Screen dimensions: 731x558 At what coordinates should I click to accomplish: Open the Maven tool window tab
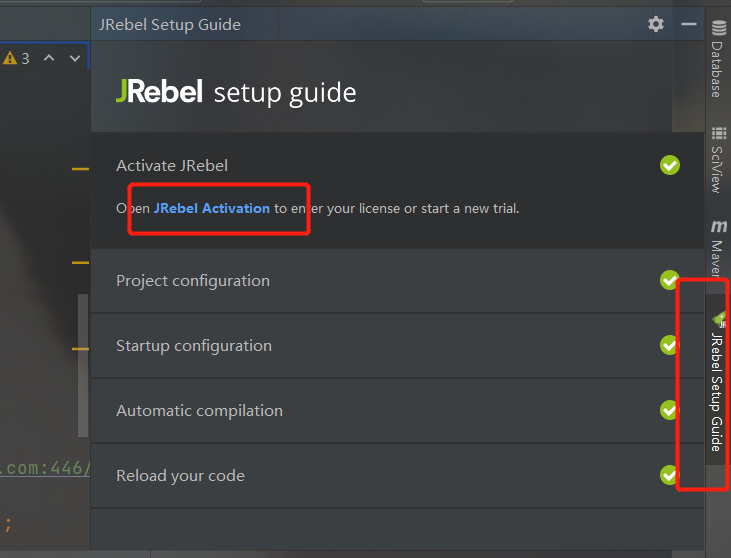[718, 248]
